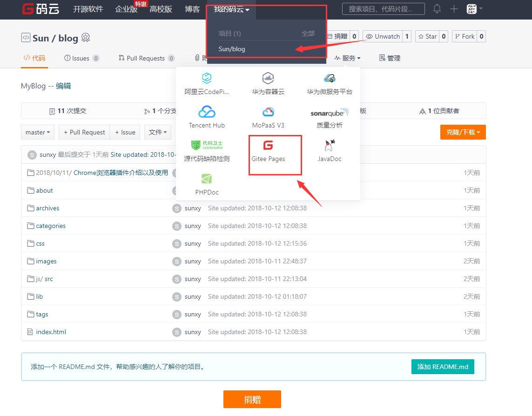Open the index.html file
The width and height of the screenshot is (532, 416).
coord(51,332)
